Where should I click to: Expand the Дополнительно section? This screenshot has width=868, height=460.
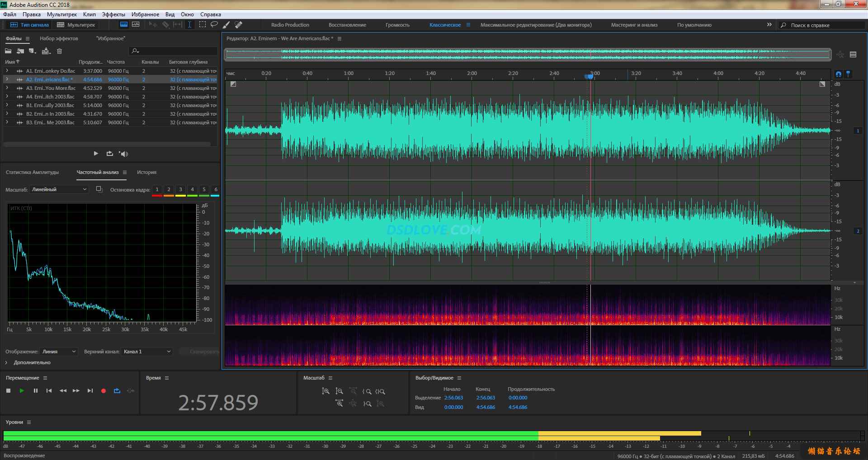[6, 362]
